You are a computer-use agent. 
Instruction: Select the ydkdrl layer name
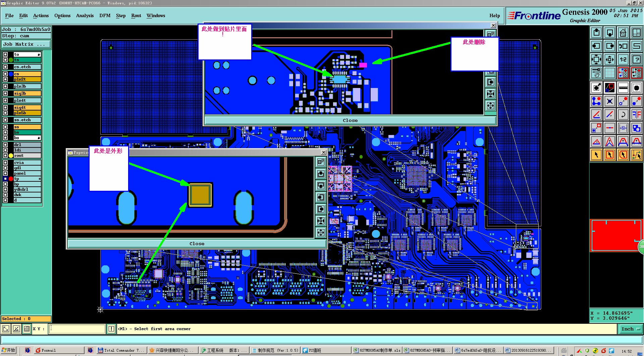click(27, 189)
